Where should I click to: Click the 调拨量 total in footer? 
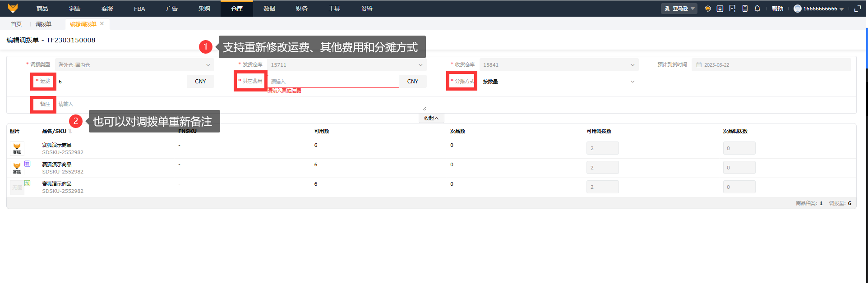pos(840,203)
